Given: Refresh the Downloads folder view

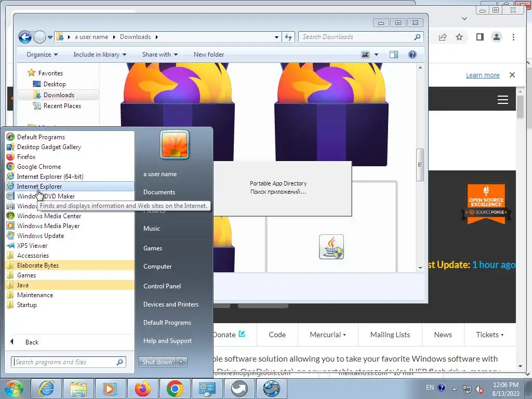Looking at the screenshot, I should coord(288,37).
